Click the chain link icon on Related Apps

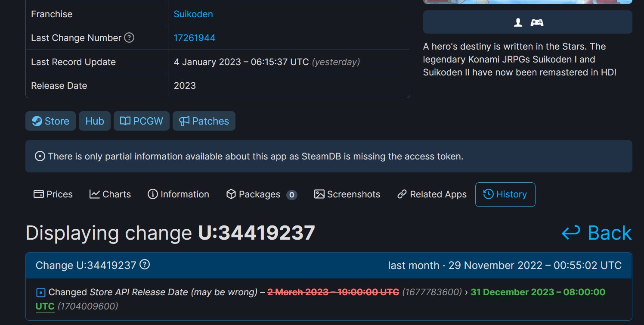(402, 194)
